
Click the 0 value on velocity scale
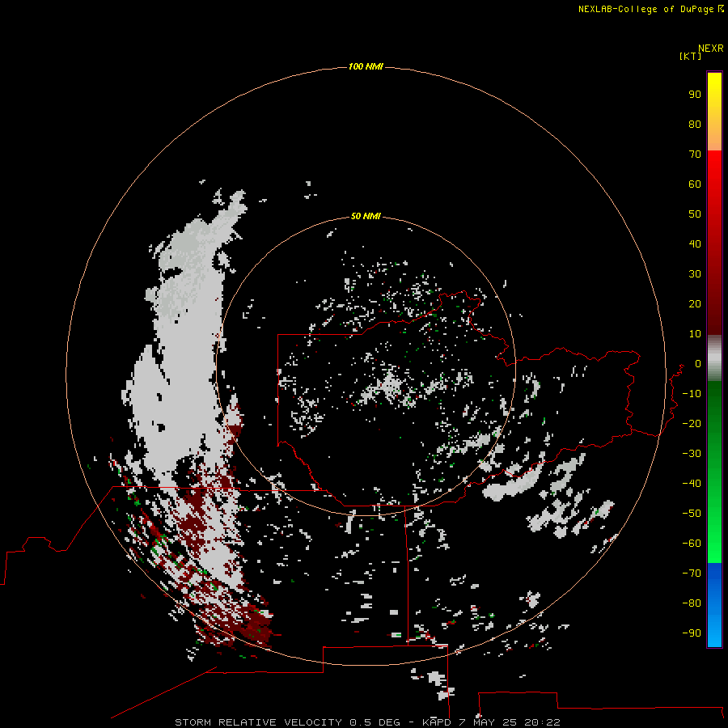pyautogui.click(x=698, y=364)
